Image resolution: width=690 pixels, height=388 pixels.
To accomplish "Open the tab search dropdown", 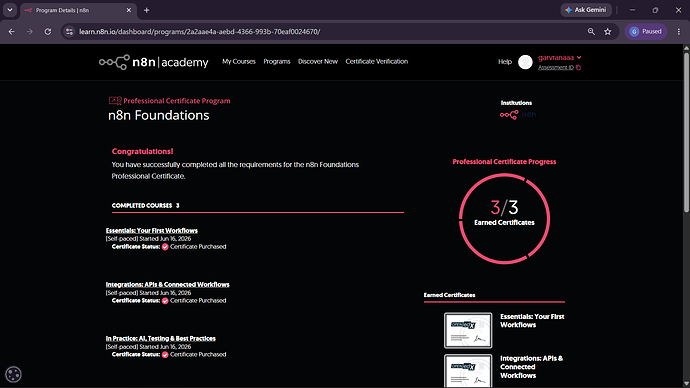I will pos(10,10).
